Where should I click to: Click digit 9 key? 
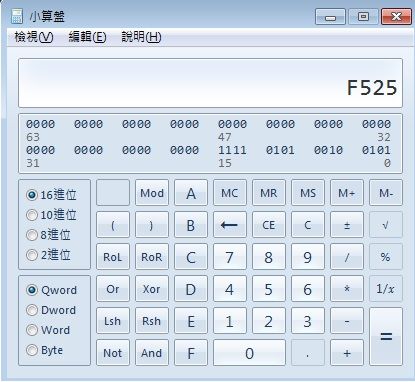coord(308,257)
